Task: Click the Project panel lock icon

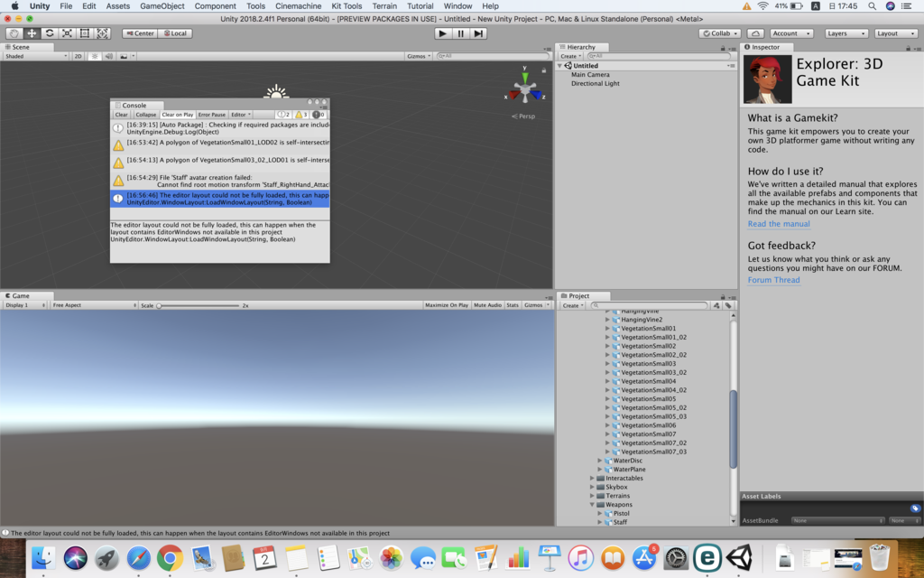Action: coord(723,296)
